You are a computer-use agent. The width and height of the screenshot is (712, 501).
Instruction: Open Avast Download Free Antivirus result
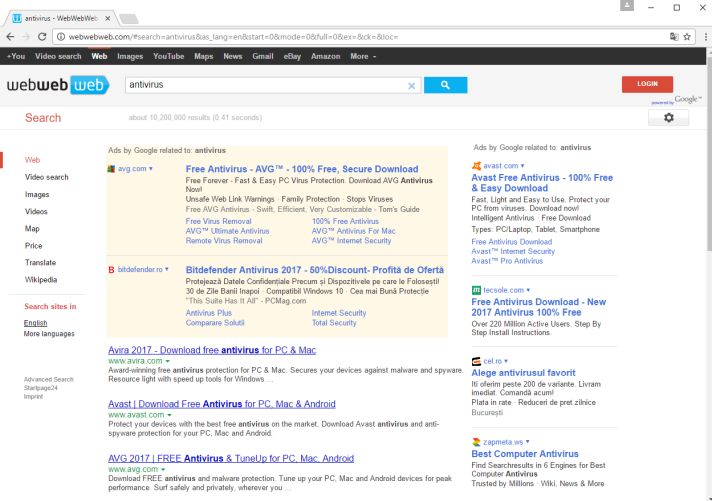click(222, 404)
